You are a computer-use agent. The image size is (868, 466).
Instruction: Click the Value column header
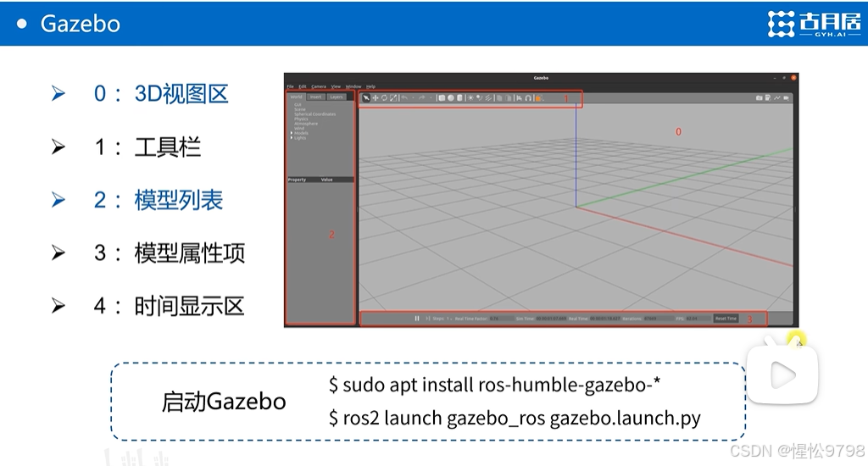click(x=327, y=180)
